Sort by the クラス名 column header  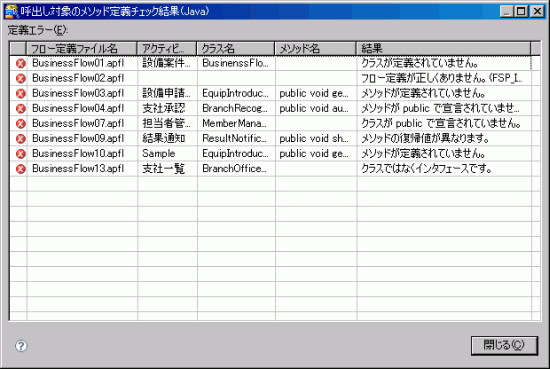pyautogui.click(x=236, y=48)
